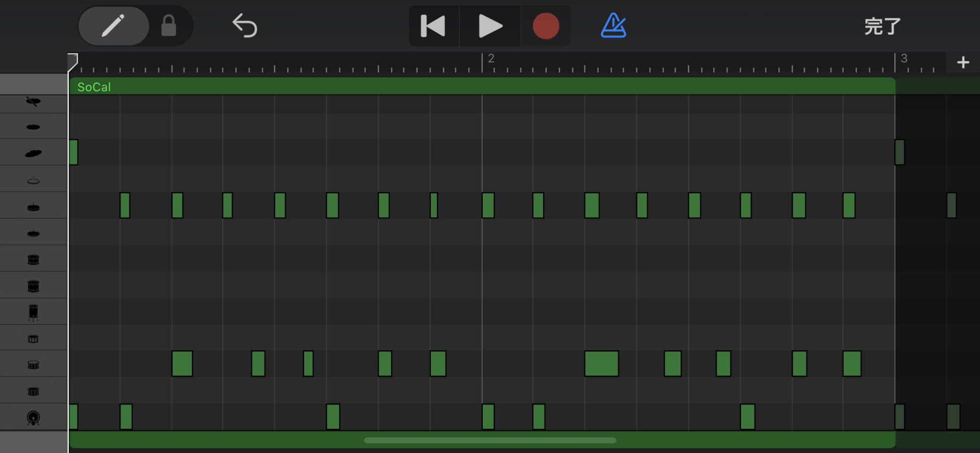Select the widest snare note in bar 2
The width and height of the screenshot is (980, 453).
(601, 364)
